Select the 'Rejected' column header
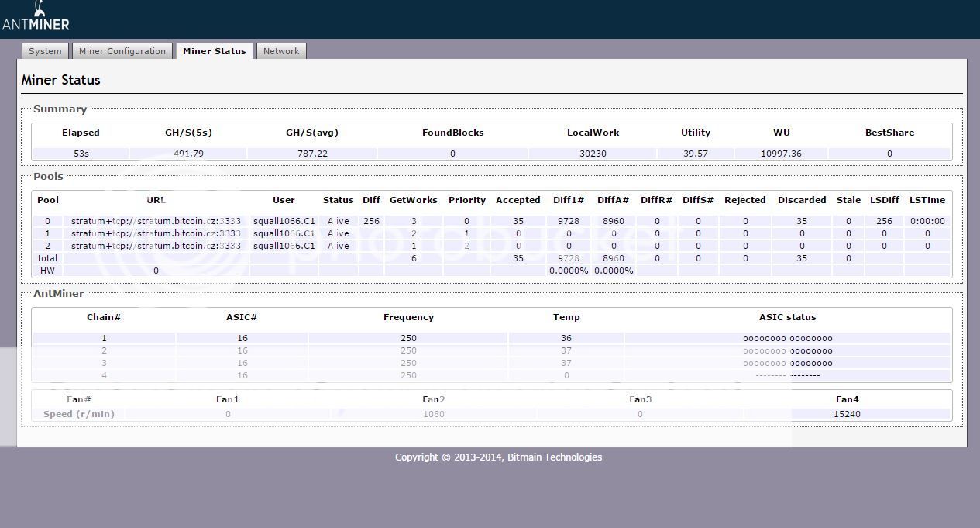 pyautogui.click(x=745, y=200)
